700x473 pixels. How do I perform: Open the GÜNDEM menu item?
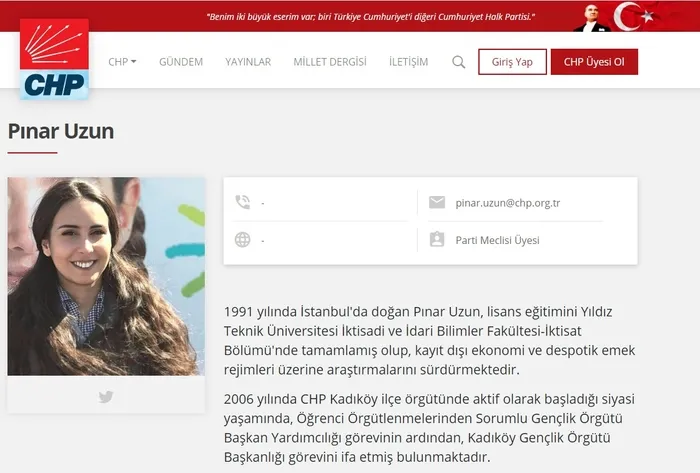pos(181,62)
